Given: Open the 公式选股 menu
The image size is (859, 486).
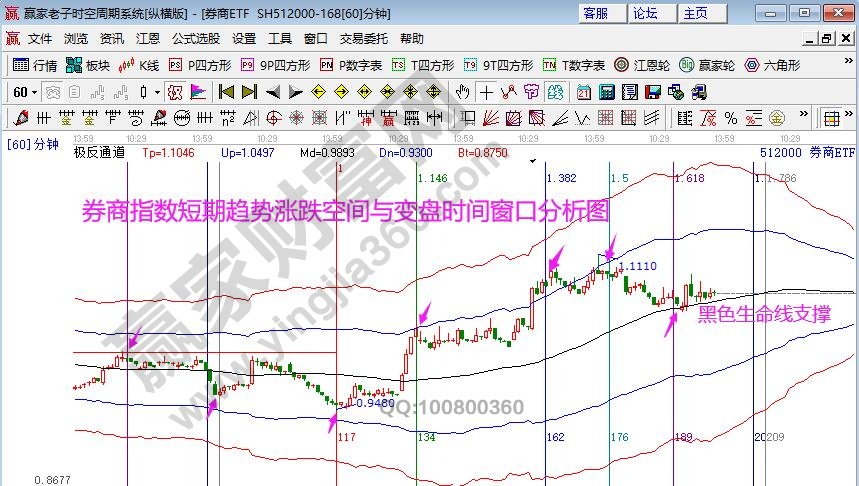Looking at the screenshot, I should click(195, 39).
